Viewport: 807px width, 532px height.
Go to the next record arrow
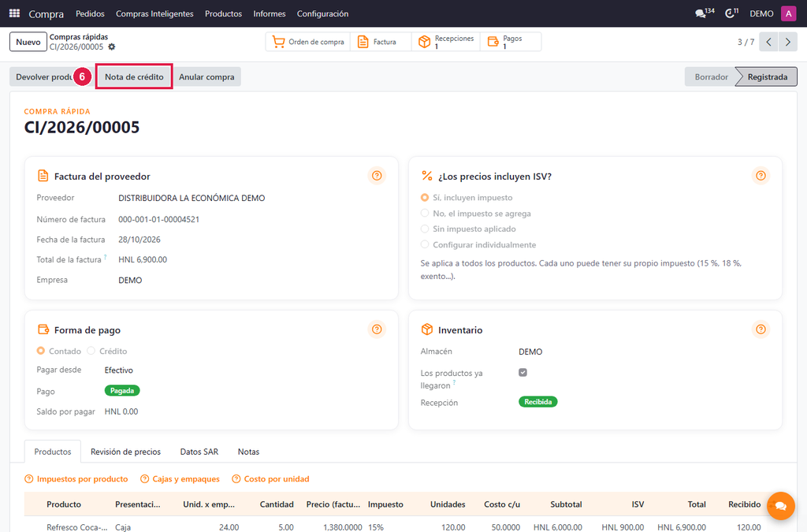(787, 42)
